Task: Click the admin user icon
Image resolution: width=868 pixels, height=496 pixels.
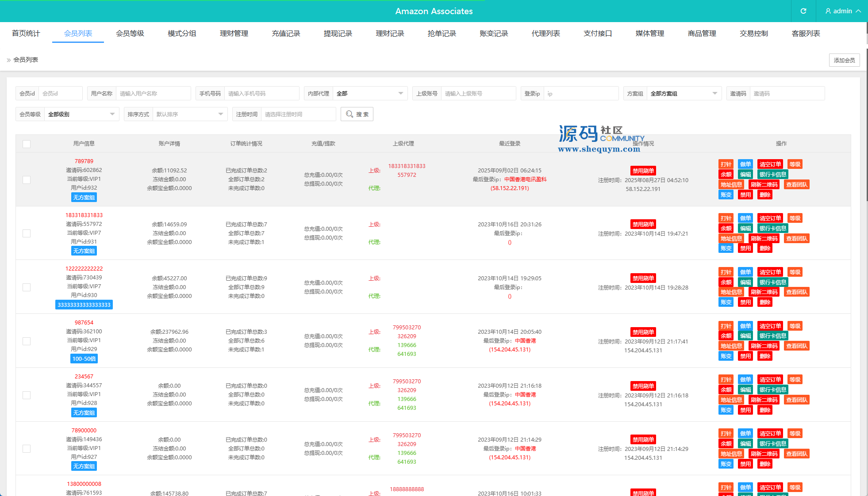Action: click(x=828, y=11)
